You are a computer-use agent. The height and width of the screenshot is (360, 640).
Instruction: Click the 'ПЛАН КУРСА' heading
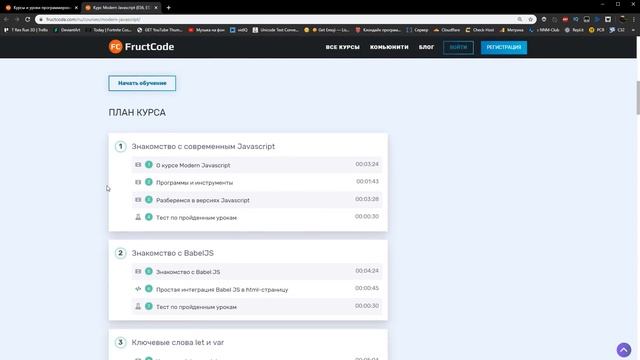point(137,113)
